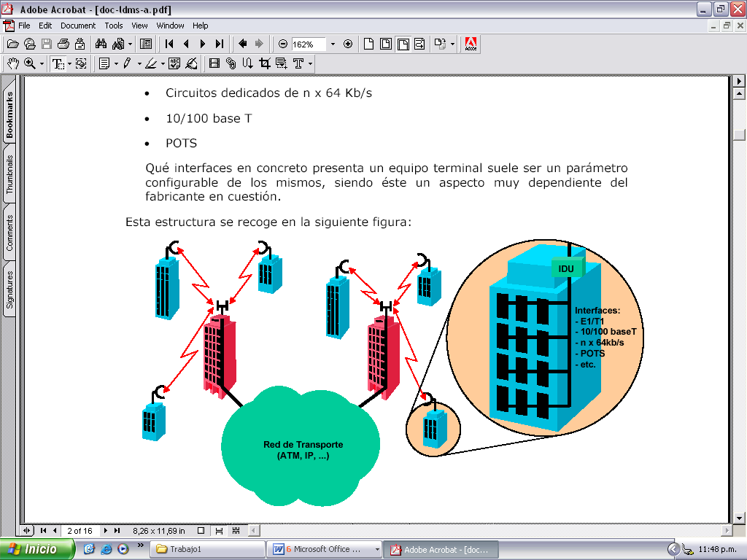
Task: Go to last page using top toolbar
Action: [x=219, y=44]
